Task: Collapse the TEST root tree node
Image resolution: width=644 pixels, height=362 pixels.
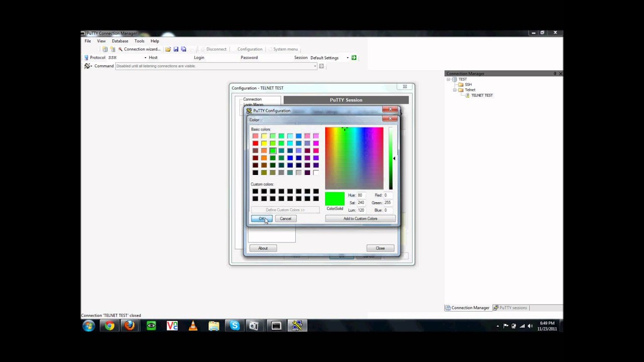Action: [x=448, y=79]
